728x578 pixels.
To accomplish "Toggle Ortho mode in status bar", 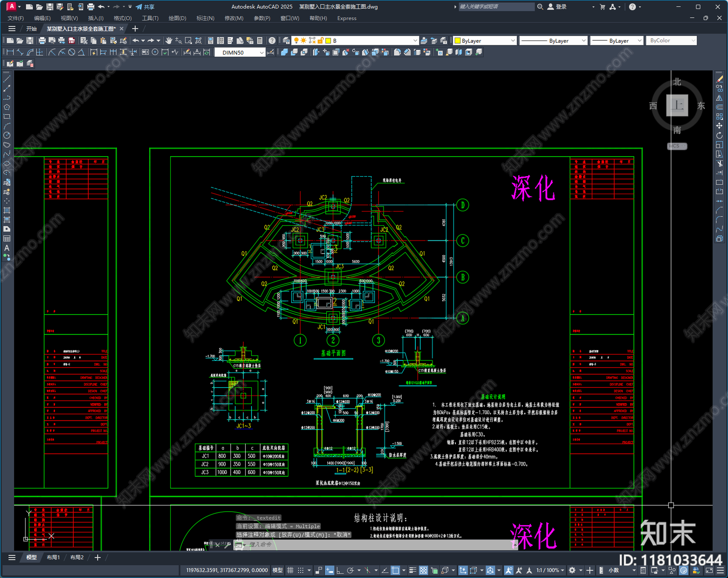I will pyautogui.click(x=340, y=570).
